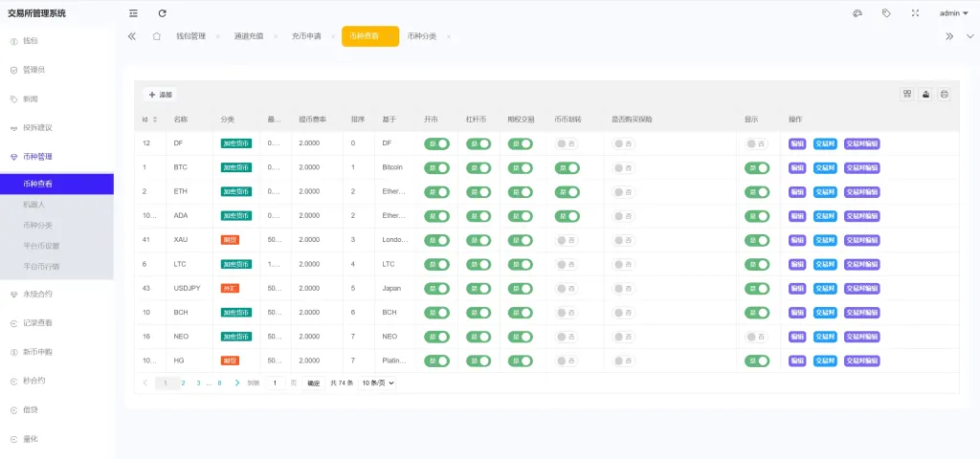Switch to the 钱包管理 tab
Viewport: 980px width, 459px height.
pyautogui.click(x=190, y=36)
